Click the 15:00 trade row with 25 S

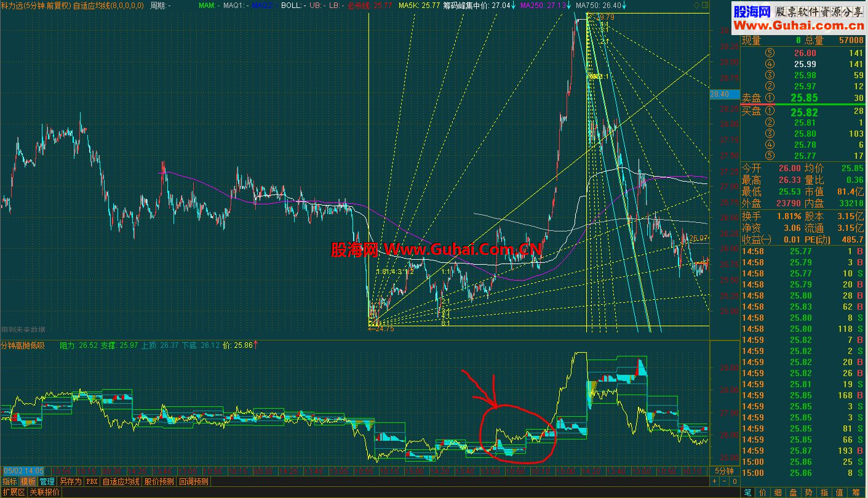pos(803,462)
